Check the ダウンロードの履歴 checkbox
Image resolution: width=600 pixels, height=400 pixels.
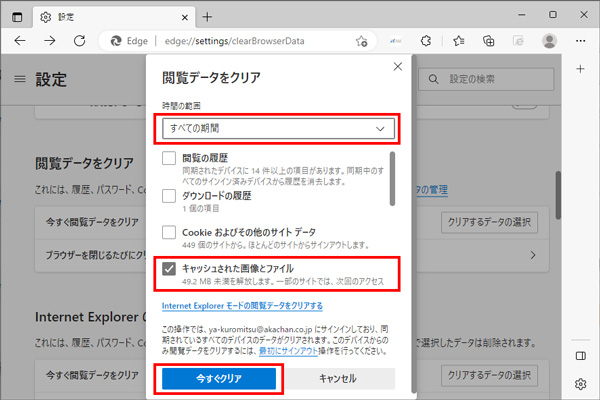click(x=169, y=196)
